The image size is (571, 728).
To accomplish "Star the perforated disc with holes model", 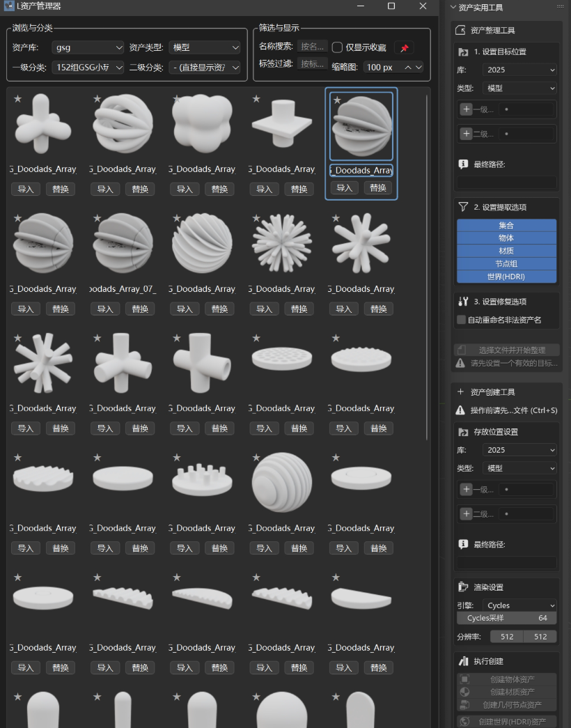I will click(x=256, y=338).
